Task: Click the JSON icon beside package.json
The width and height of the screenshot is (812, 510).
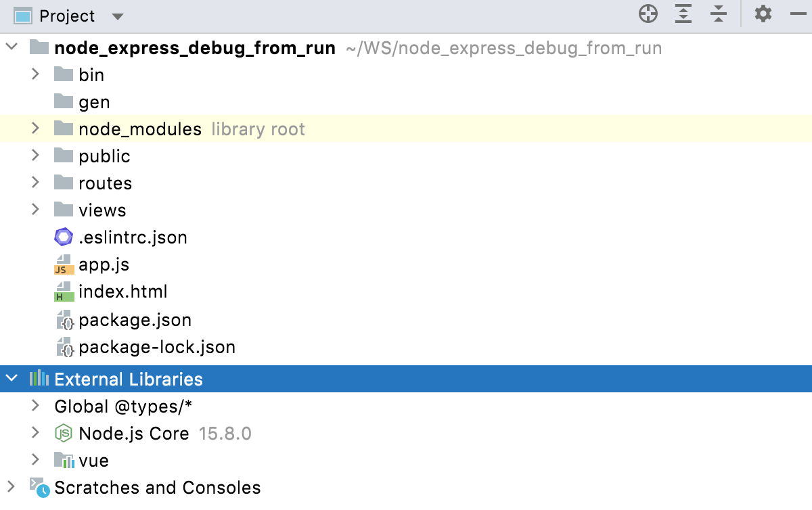Action: (x=63, y=320)
